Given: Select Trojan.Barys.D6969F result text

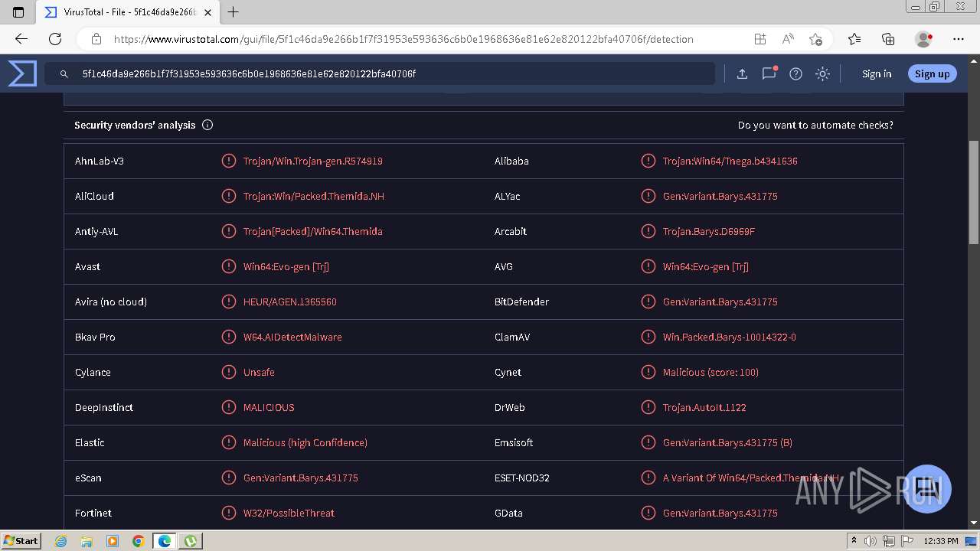Looking at the screenshot, I should pos(709,231).
